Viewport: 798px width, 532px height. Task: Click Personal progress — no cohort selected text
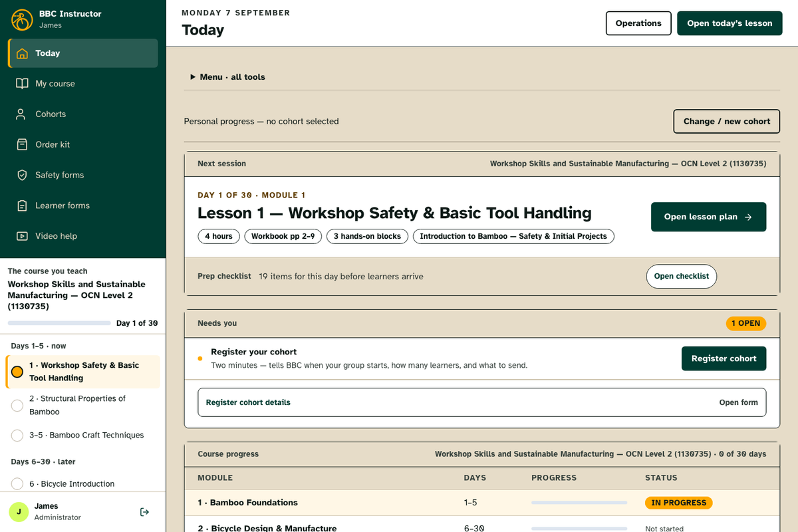click(261, 122)
